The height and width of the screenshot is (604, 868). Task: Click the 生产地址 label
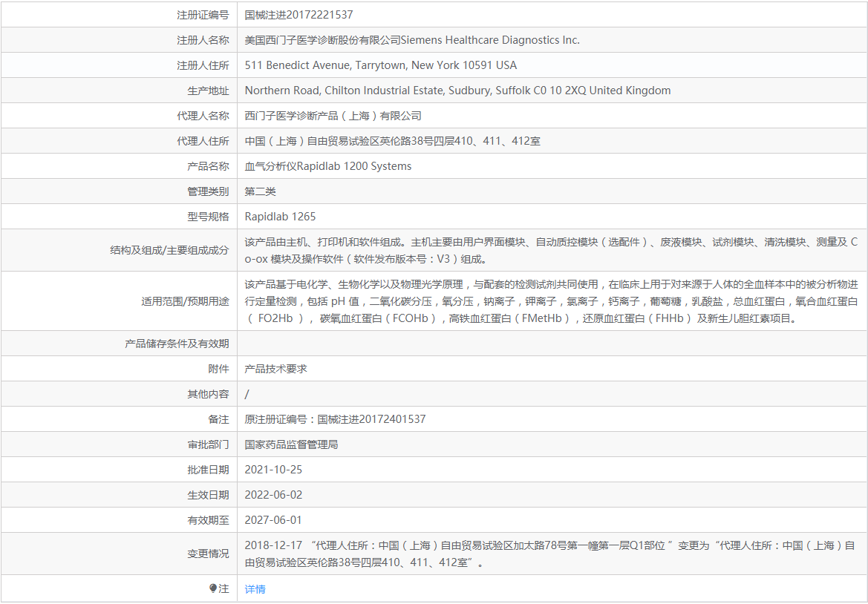click(208, 91)
